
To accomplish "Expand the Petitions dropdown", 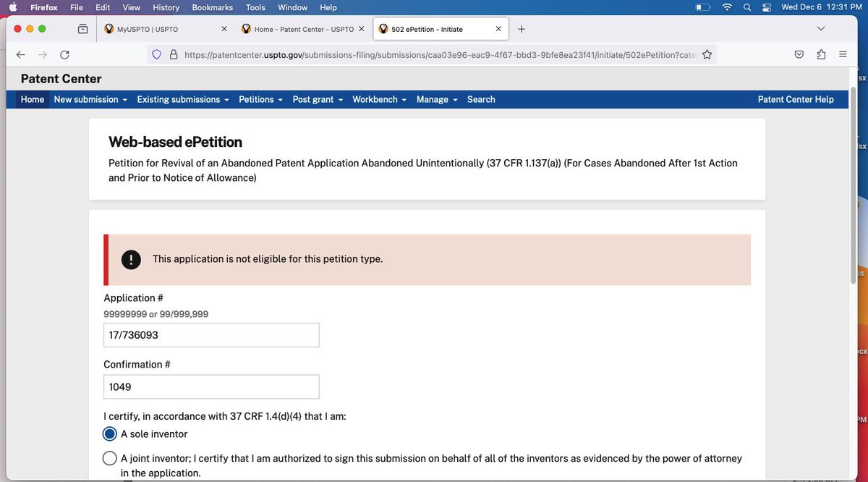I will [260, 99].
